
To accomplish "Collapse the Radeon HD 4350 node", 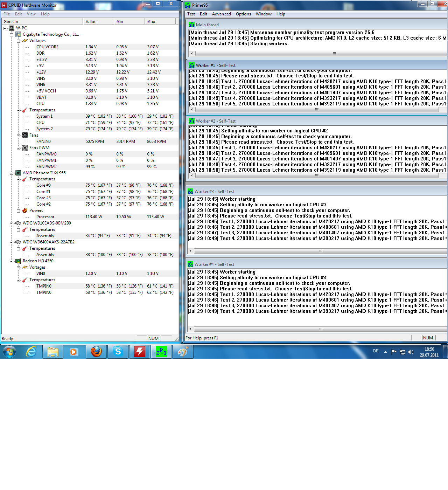I will tap(12, 261).
